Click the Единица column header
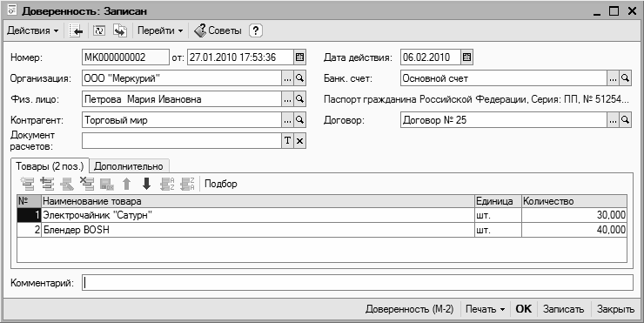Viewport: 644px width, 323px height. [498, 201]
